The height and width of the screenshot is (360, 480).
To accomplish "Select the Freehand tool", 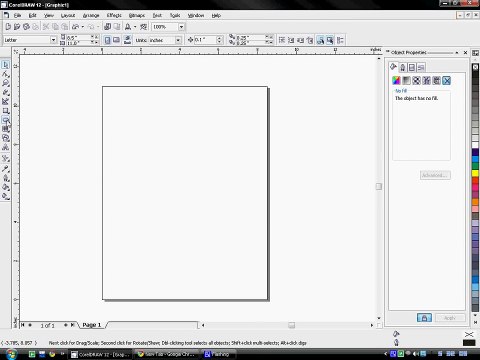I will pyautogui.click(x=5, y=92).
